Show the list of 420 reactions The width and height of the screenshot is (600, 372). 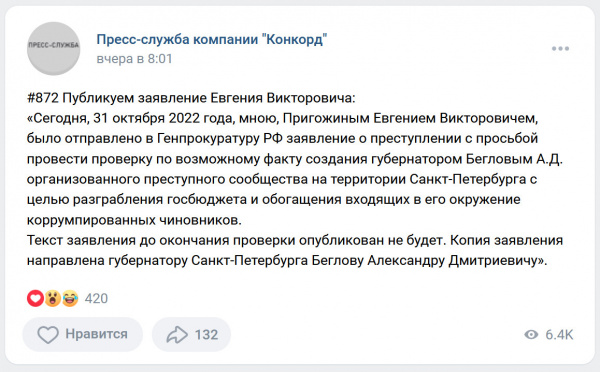click(x=96, y=298)
